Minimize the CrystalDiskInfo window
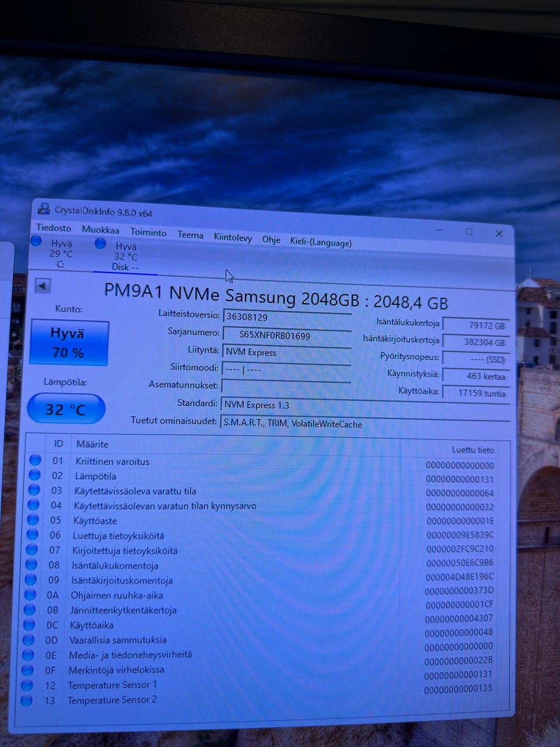560x747 pixels. (439, 230)
